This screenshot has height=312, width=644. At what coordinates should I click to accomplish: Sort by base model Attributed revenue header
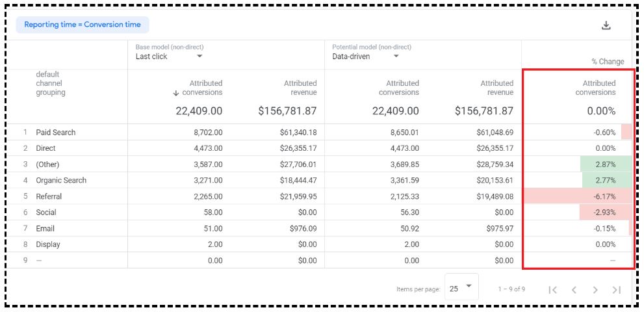click(x=300, y=88)
